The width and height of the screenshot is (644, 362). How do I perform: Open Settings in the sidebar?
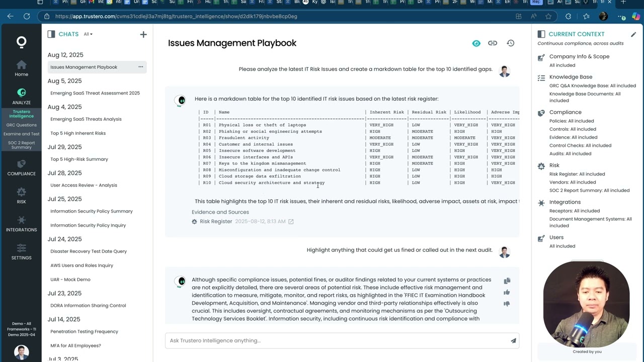coord(21,252)
